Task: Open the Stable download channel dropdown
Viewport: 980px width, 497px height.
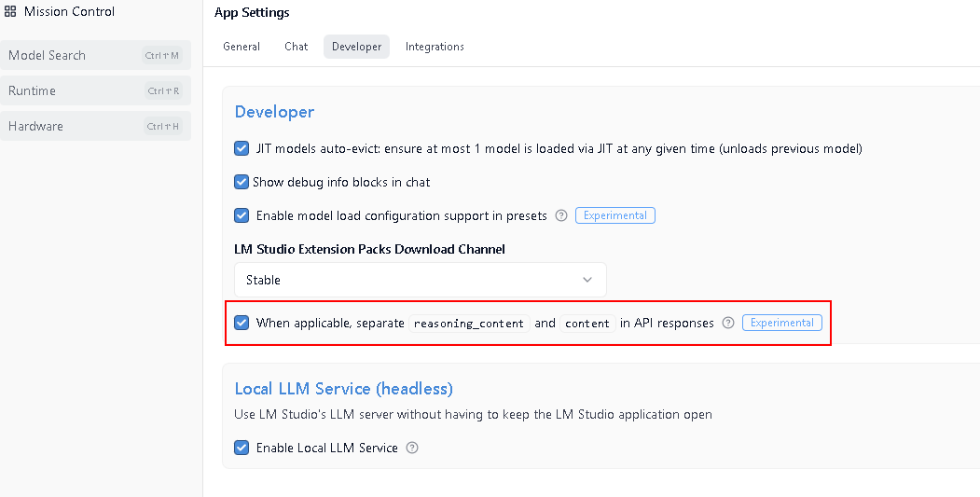Action: (420, 280)
